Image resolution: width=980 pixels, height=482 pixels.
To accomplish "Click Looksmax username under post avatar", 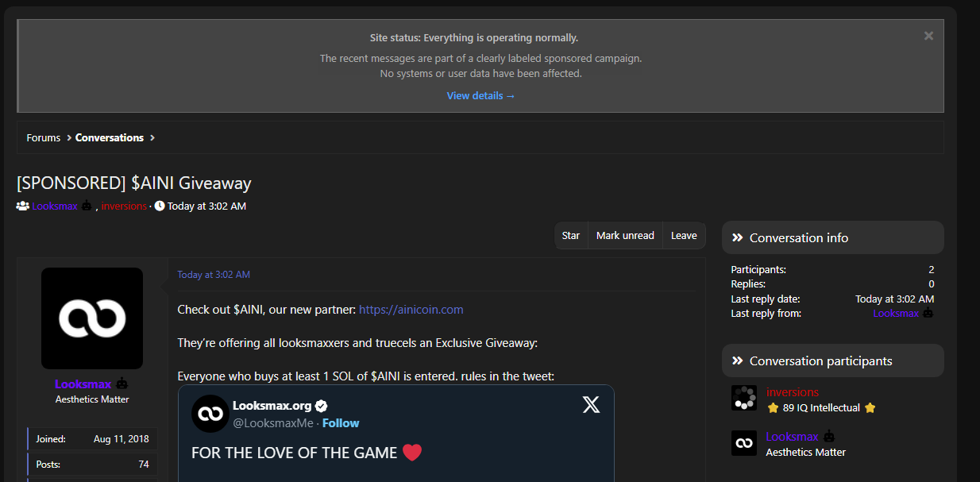I will (x=83, y=384).
